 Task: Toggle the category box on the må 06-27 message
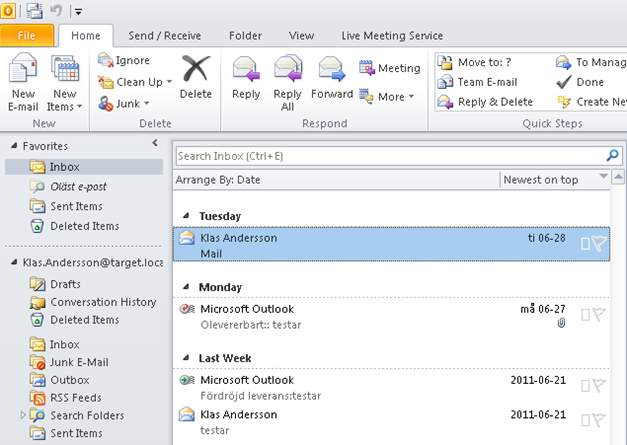[585, 315]
